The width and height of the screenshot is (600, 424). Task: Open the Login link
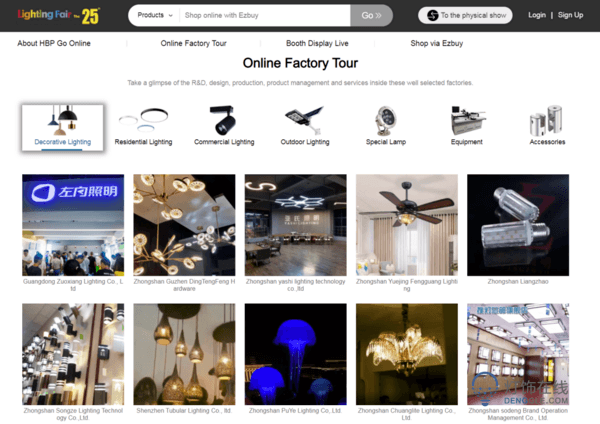coord(537,15)
